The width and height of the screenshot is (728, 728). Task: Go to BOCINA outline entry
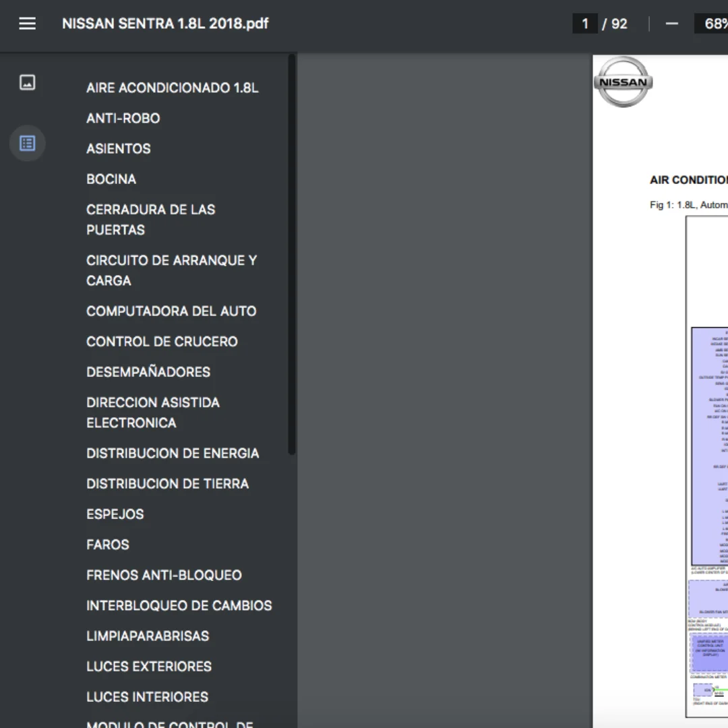click(x=111, y=179)
